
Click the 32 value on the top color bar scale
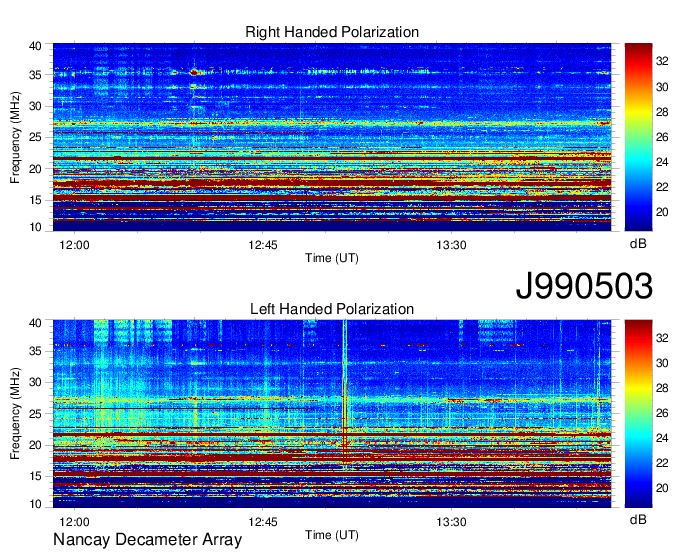point(662,62)
